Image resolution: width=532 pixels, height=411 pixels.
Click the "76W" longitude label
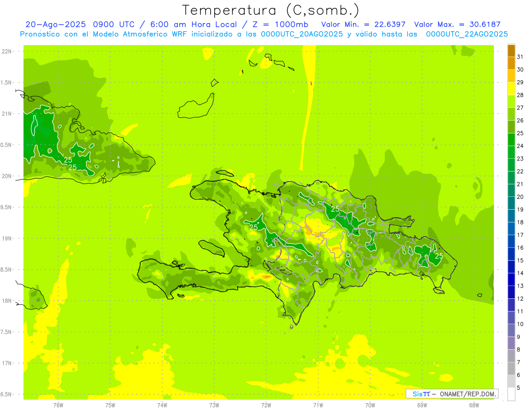tap(58, 405)
